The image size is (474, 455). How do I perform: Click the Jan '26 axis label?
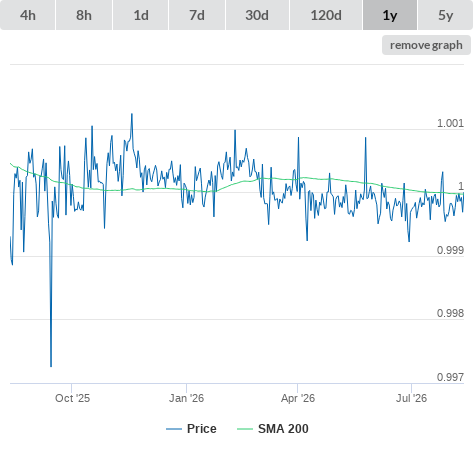(186, 398)
